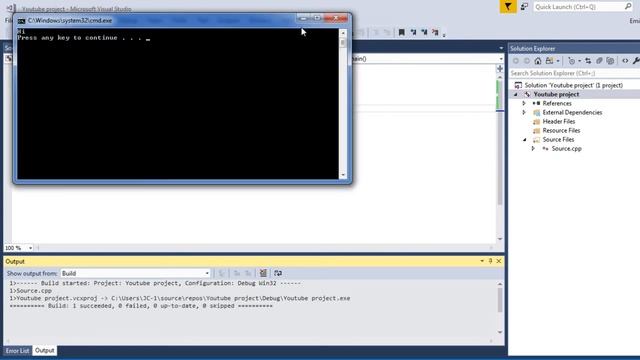The image size is (640, 360).
Task: Click the editor scroll down arrow
Action: [500, 239]
